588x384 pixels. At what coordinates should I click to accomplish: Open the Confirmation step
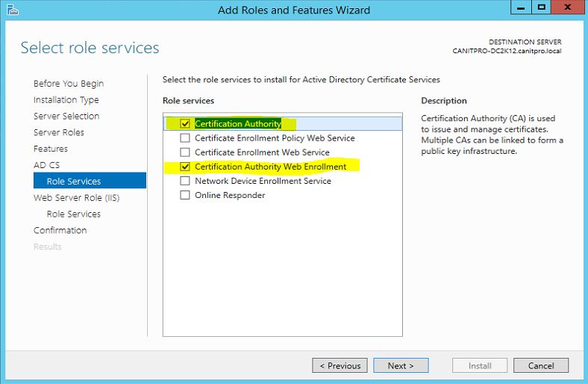[60, 231]
